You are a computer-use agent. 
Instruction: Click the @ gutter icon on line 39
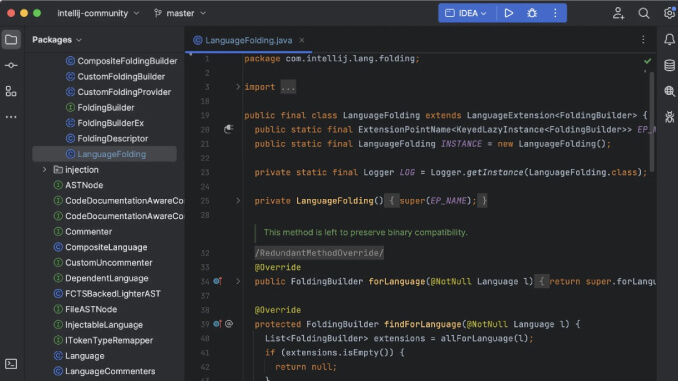pyautogui.click(x=229, y=324)
